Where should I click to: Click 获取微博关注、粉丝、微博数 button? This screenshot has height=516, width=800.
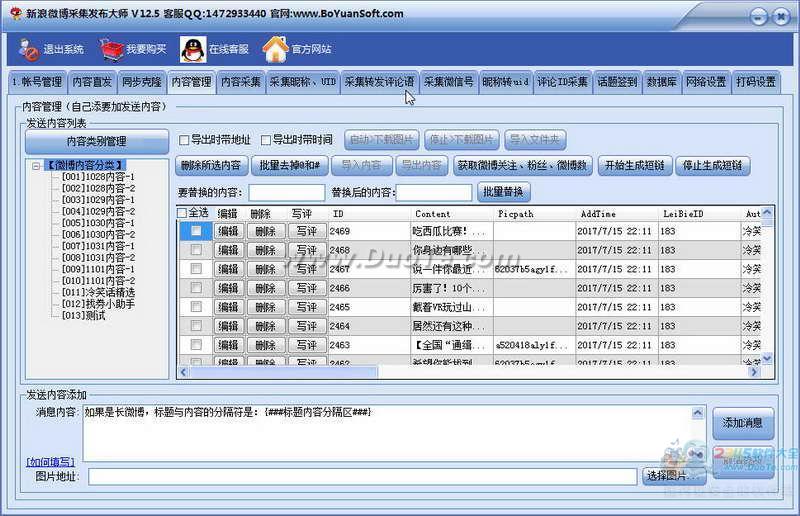(522, 165)
